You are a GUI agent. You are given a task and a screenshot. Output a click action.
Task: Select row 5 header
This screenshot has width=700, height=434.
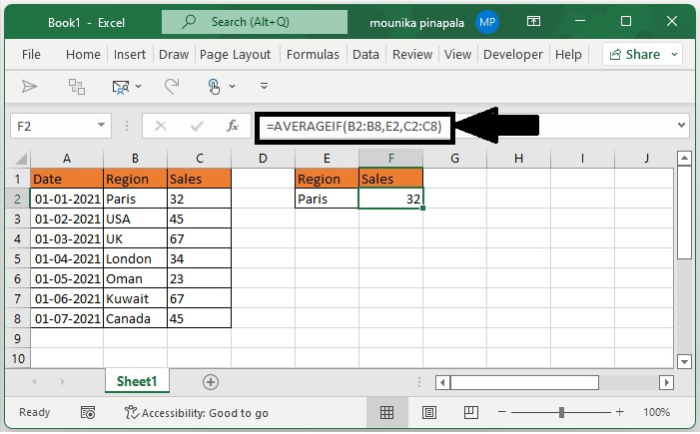(x=17, y=259)
